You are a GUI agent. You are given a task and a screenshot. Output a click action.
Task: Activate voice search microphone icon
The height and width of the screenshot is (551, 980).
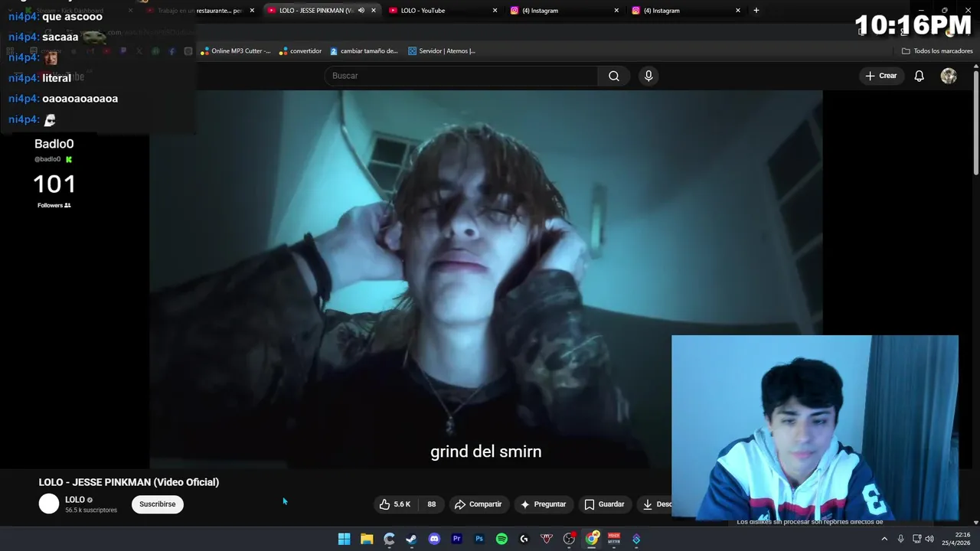click(x=648, y=76)
